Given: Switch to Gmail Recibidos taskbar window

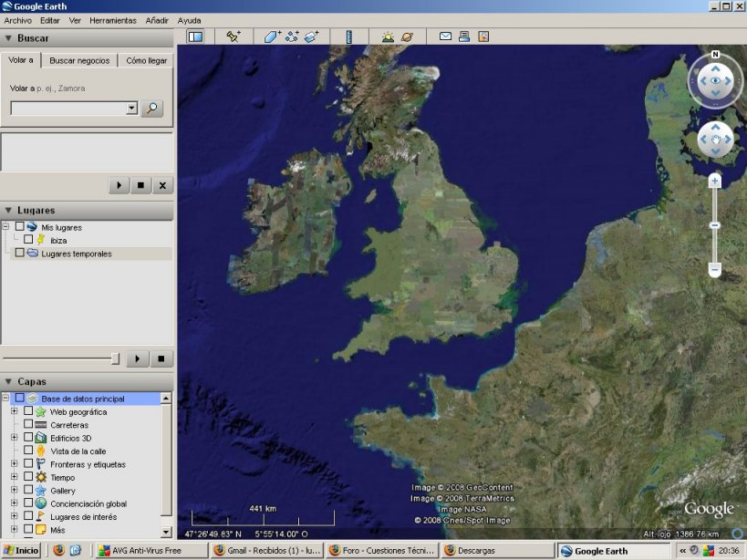Looking at the screenshot, I should tap(268, 551).
